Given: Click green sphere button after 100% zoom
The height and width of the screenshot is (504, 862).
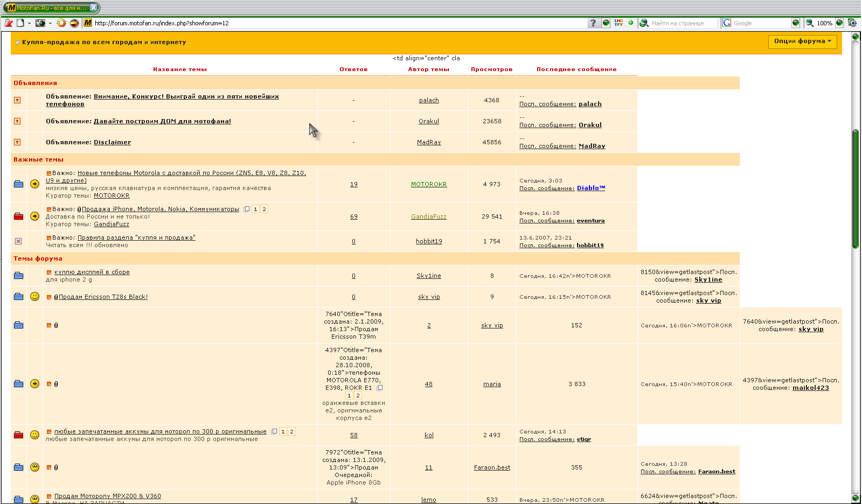Looking at the screenshot, I should pyautogui.click(x=839, y=23).
